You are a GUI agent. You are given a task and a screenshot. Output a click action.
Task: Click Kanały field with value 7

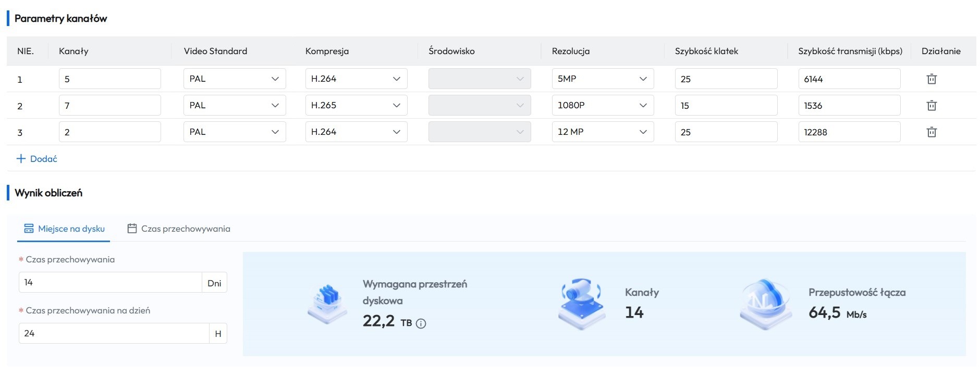(x=109, y=106)
